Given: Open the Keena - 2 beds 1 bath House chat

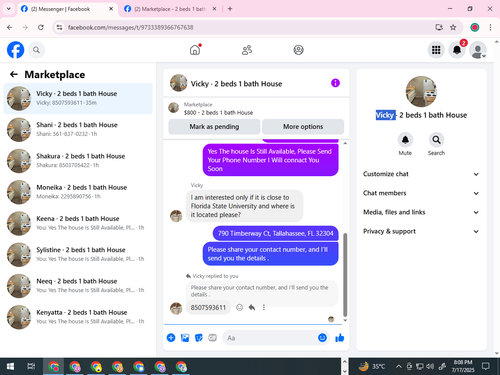Looking at the screenshot, I should 78,223.
